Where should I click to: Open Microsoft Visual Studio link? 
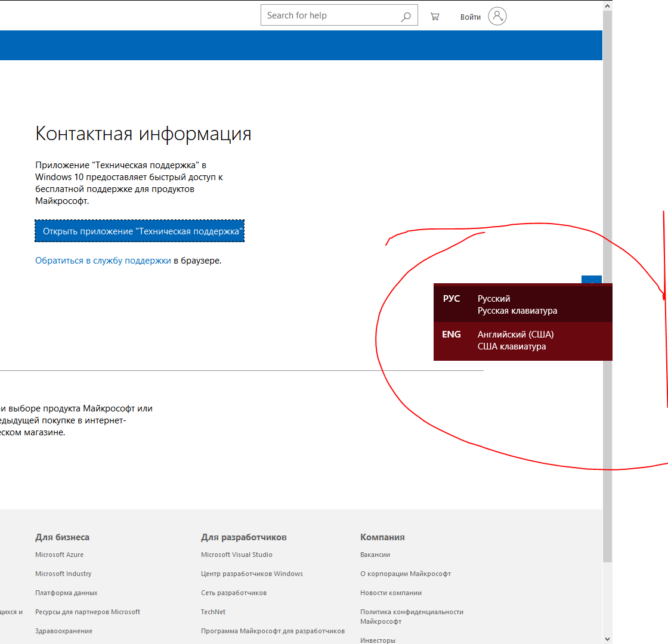click(x=236, y=555)
